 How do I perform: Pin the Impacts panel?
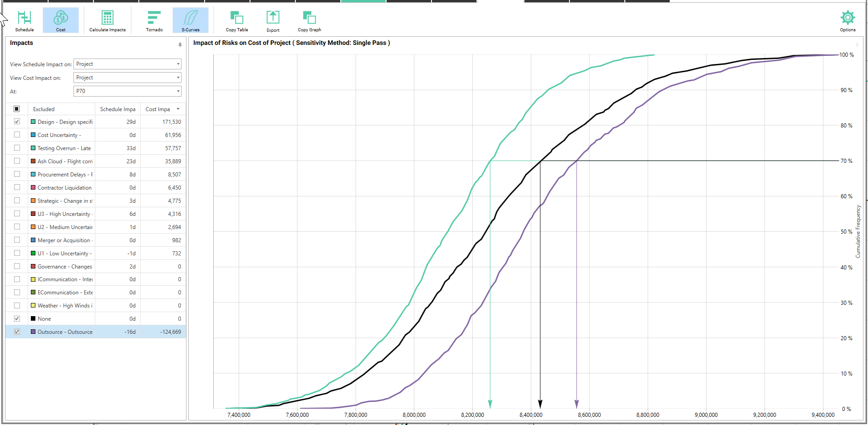coord(180,44)
